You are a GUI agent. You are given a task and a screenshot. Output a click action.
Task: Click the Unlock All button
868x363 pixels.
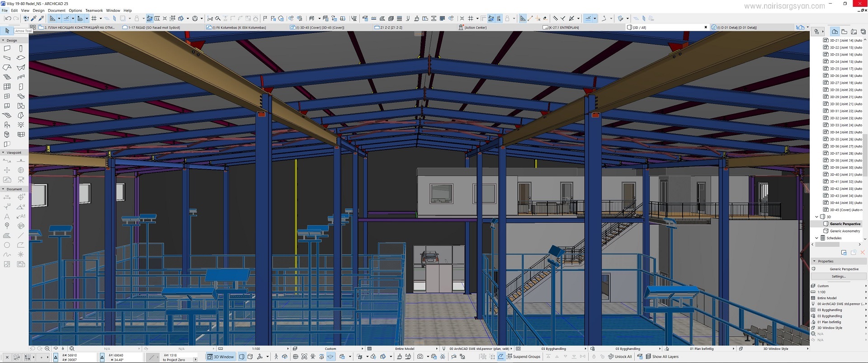[x=619, y=357]
